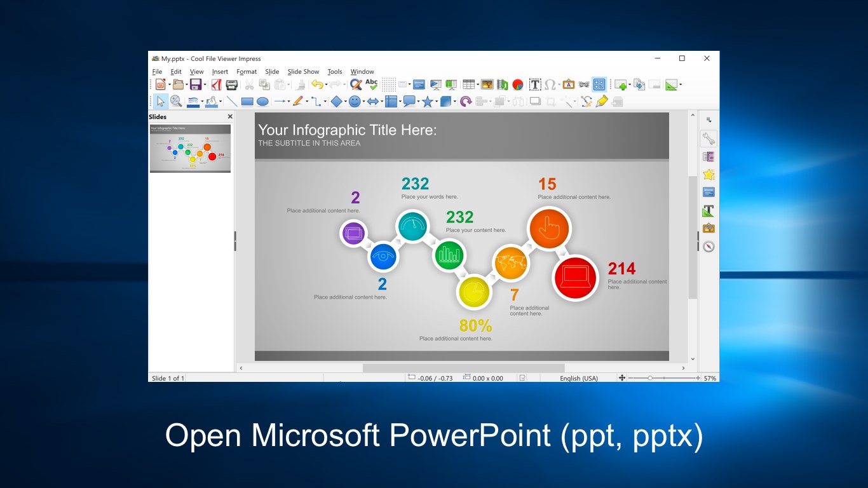Open the Format menu
This screenshot has width=868, height=488.
[247, 72]
